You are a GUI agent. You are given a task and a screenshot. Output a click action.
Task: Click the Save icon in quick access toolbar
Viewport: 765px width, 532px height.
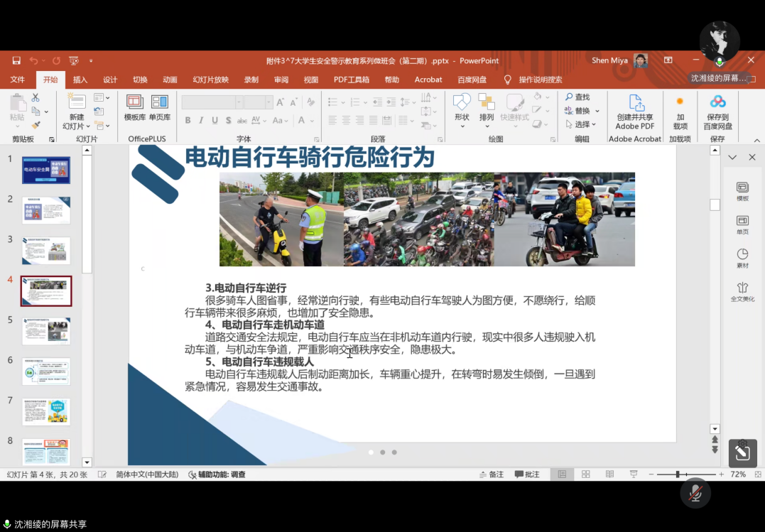(16, 61)
